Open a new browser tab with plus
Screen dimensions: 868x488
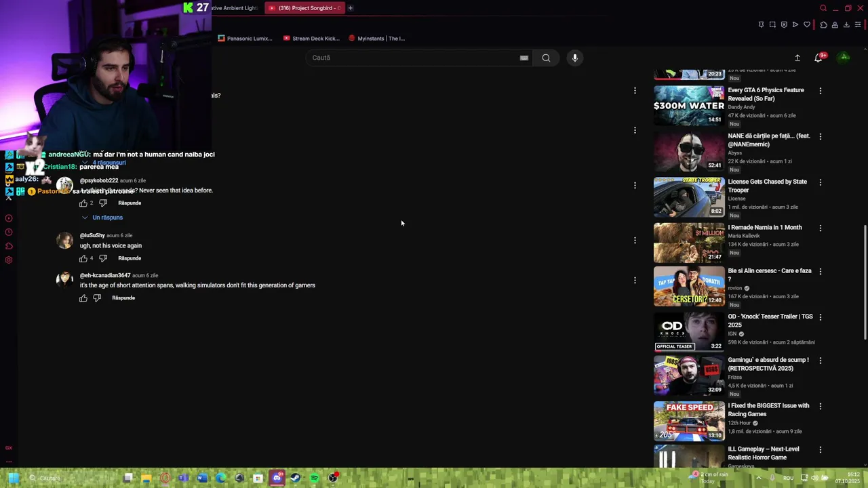pyautogui.click(x=351, y=8)
